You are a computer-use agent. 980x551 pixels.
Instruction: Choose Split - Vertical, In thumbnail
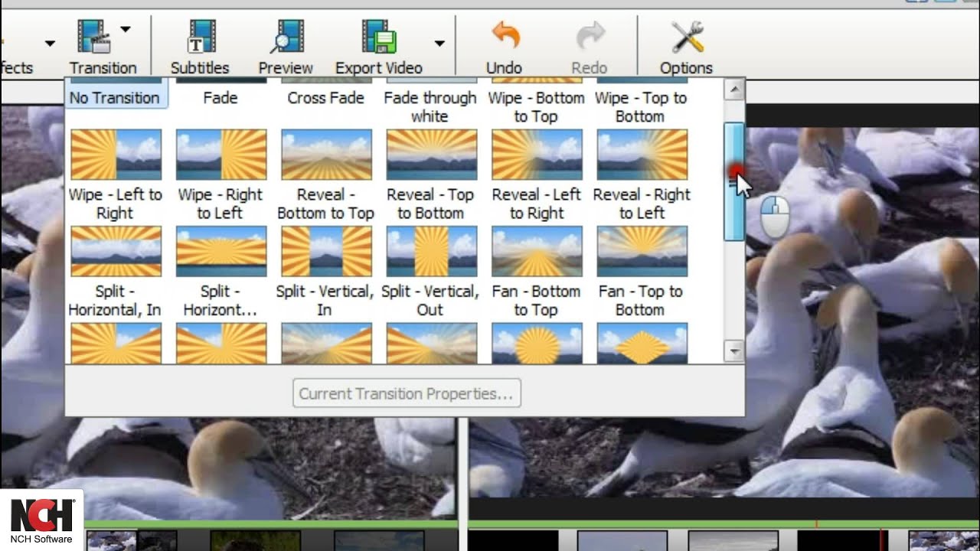pos(327,251)
